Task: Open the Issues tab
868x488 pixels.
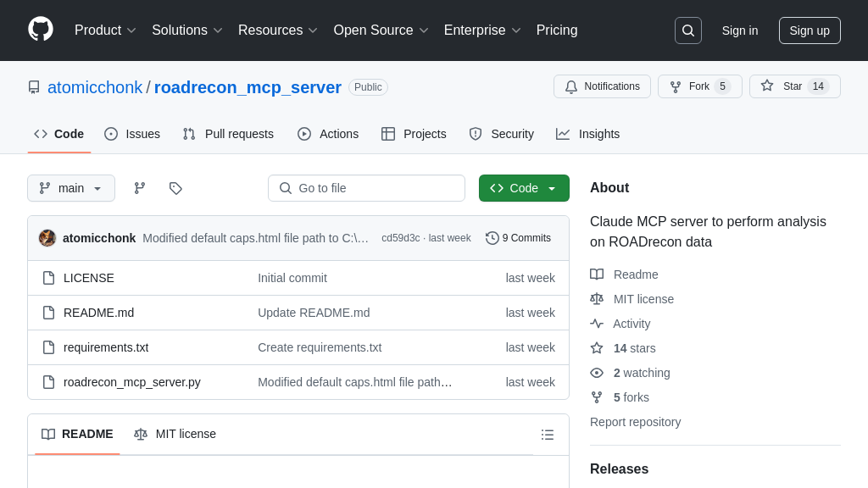Action: [132, 134]
